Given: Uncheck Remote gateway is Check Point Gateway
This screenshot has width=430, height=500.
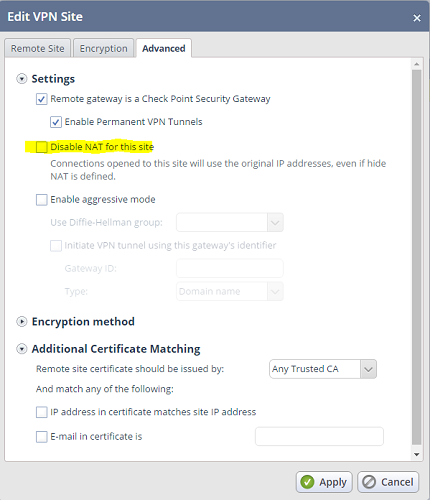Looking at the screenshot, I should coord(42,99).
